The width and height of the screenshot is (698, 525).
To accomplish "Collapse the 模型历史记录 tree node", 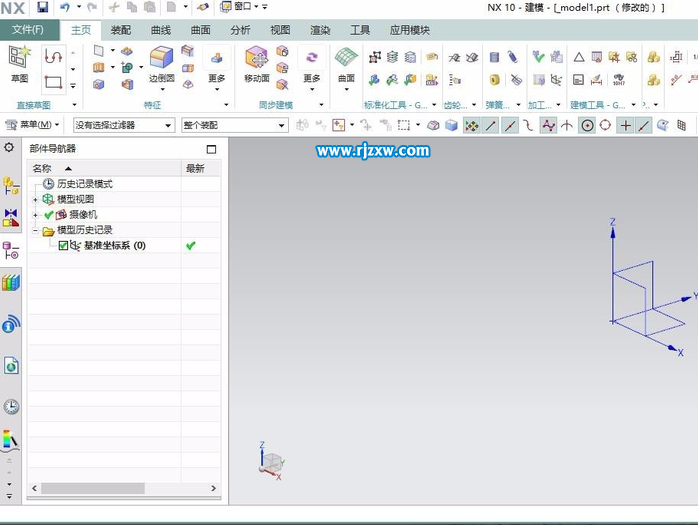I will click(x=36, y=230).
